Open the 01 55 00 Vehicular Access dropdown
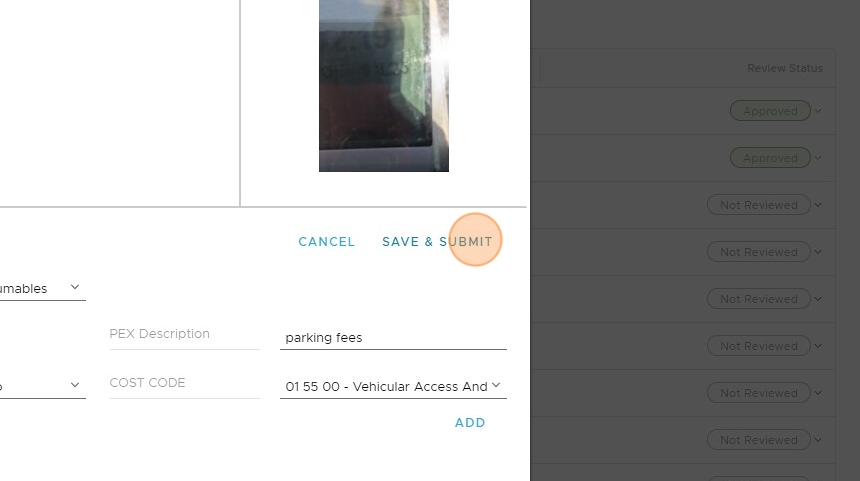Screen dimensions: 860x481 pyautogui.click(x=393, y=386)
